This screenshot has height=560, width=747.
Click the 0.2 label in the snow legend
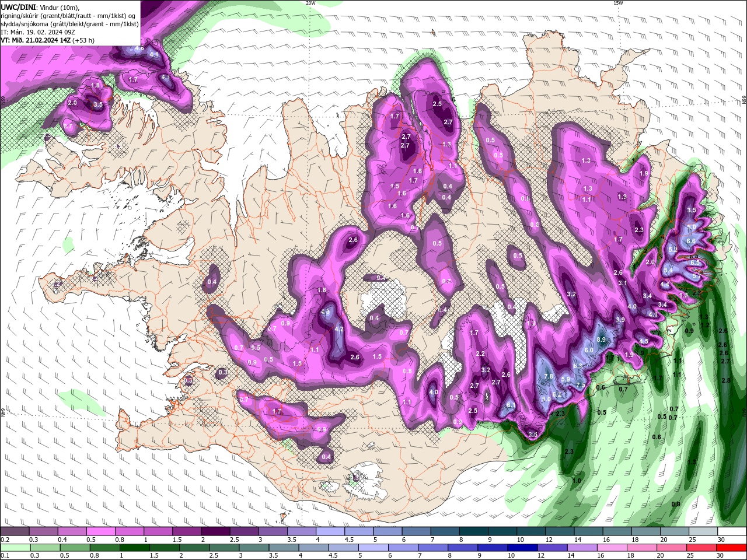[5, 540]
